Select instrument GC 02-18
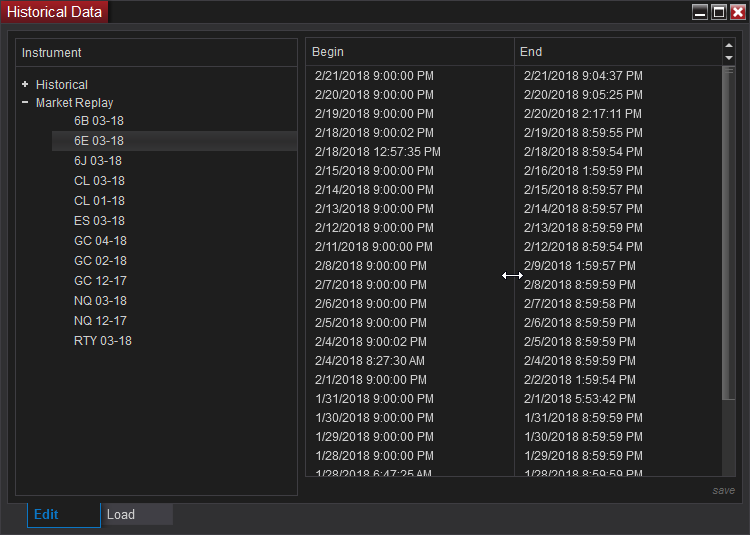 coord(100,261)
